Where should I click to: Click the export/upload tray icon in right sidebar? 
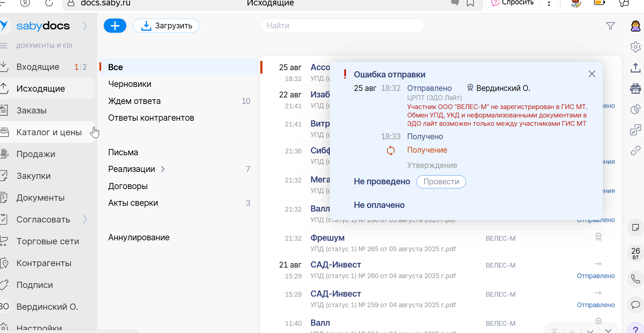(636, 68)
